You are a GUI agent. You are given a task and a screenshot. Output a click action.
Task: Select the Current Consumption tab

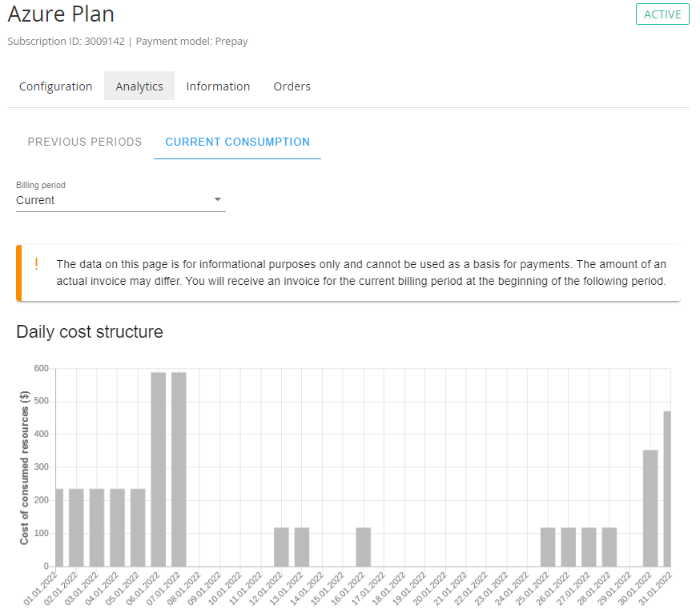pos(237,142)
